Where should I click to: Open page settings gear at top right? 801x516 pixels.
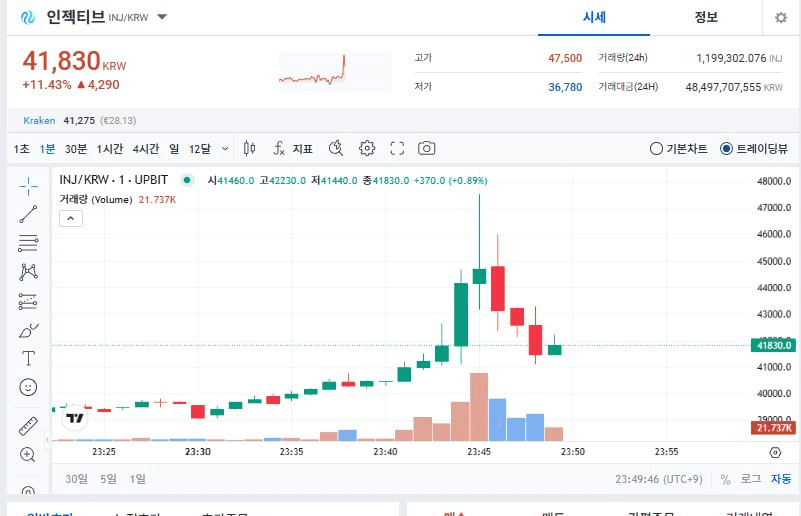781,18
